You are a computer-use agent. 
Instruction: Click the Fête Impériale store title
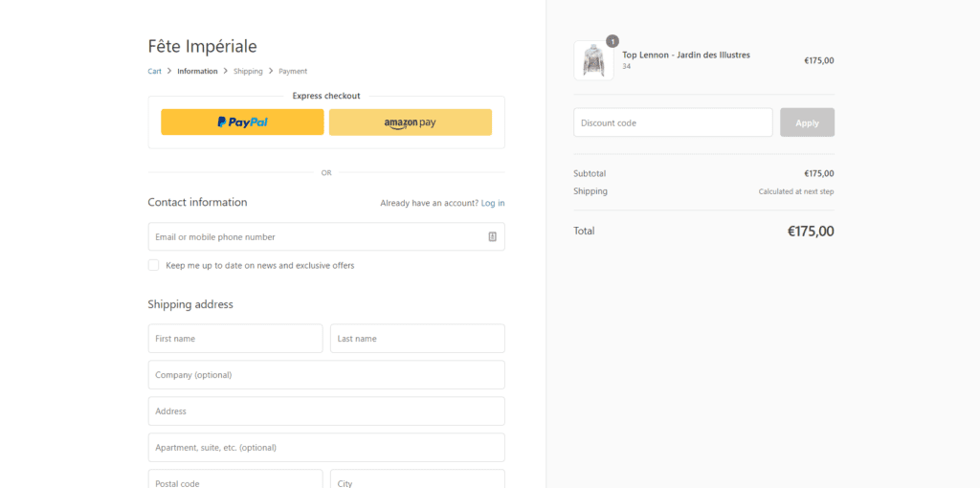coord(203,46)
